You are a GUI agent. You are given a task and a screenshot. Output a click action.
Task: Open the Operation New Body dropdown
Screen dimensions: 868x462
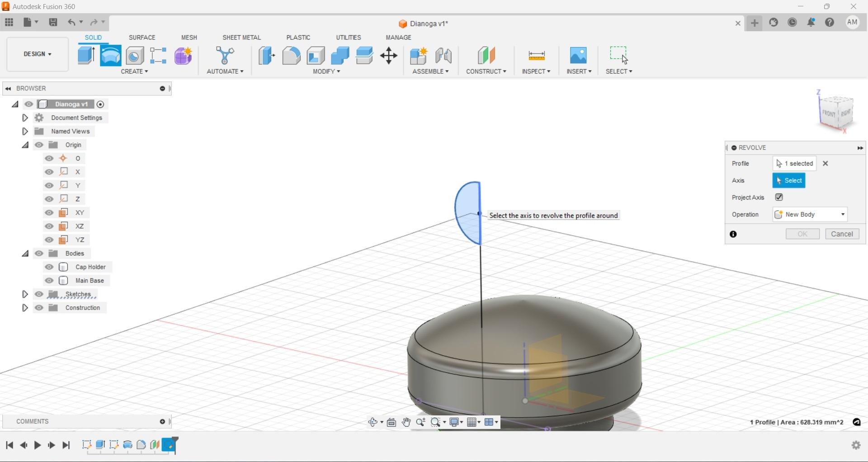tap(810, 214)
